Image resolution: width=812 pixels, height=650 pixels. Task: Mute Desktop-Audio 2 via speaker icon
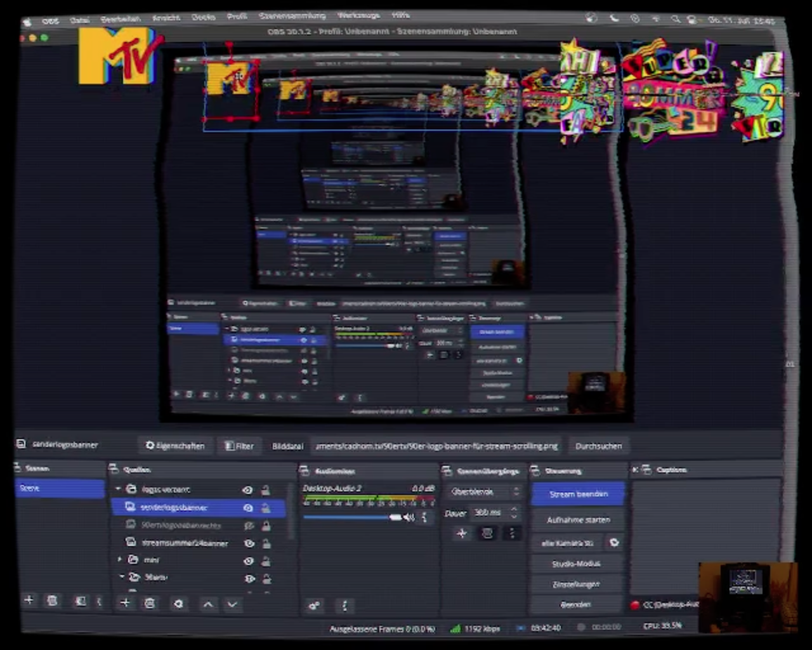pos(409,517)
